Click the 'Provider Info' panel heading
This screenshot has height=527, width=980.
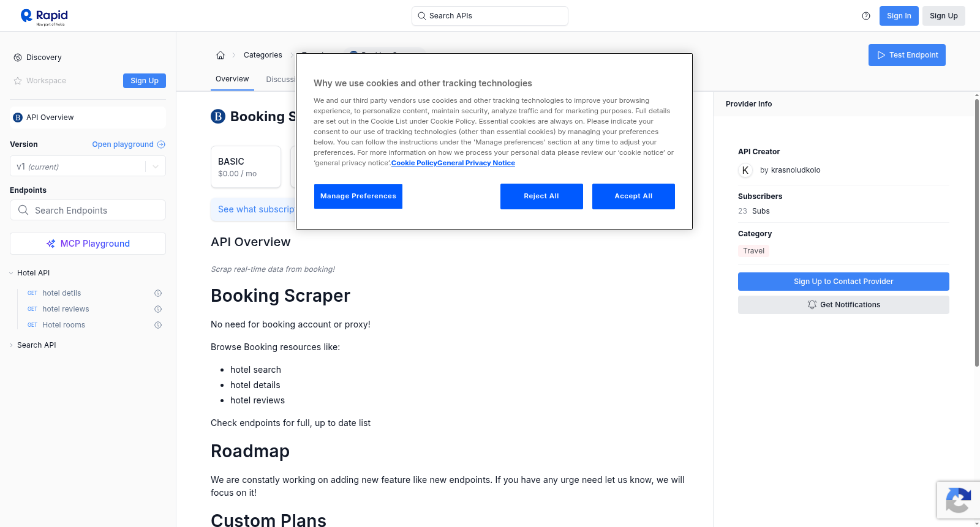point(748,104)
